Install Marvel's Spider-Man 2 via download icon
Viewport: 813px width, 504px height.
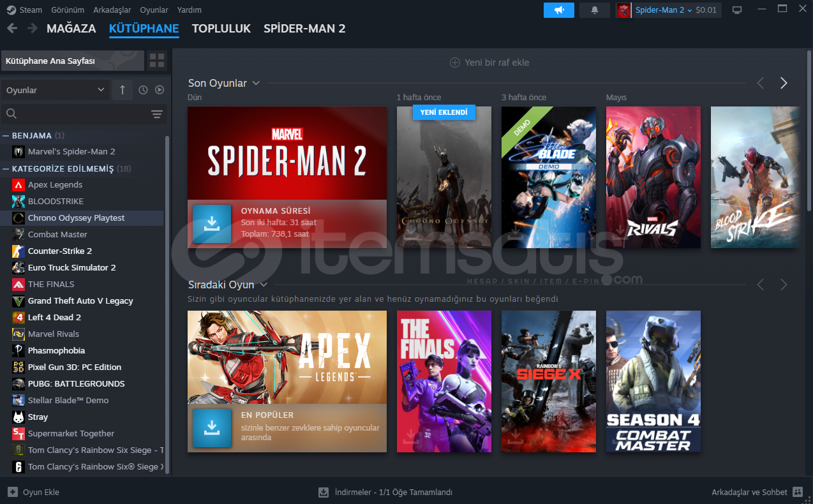pos(211,224)
